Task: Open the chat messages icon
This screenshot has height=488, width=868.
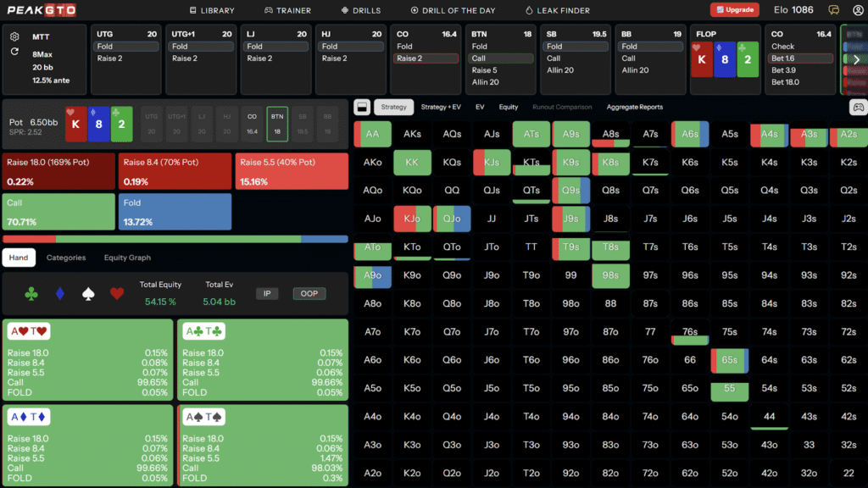Action: coord(834,10)
